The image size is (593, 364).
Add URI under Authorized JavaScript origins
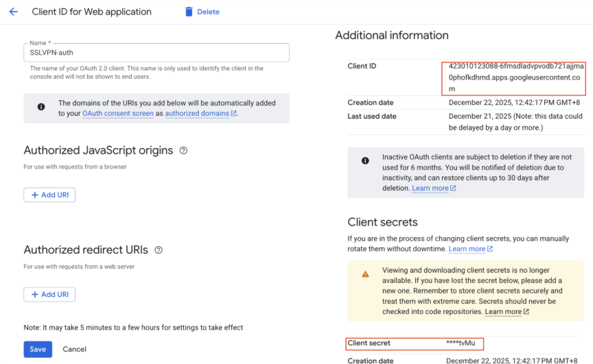coord(49,195)
